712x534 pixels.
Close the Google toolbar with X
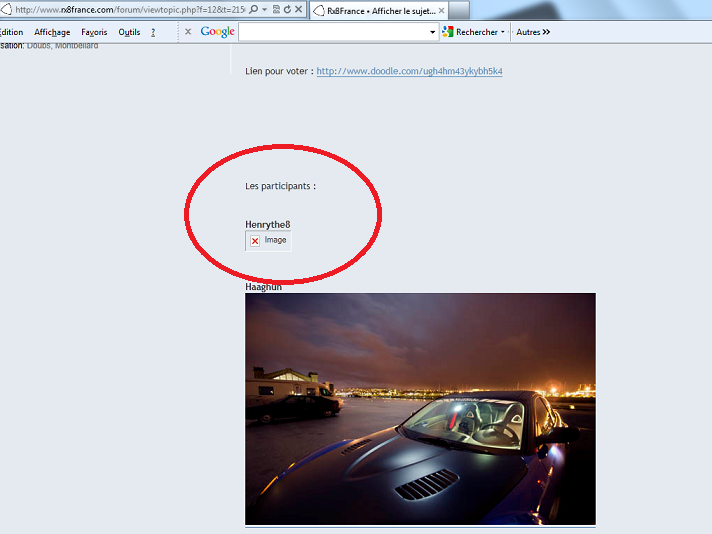pyautogui.click(x=188, y=32)
